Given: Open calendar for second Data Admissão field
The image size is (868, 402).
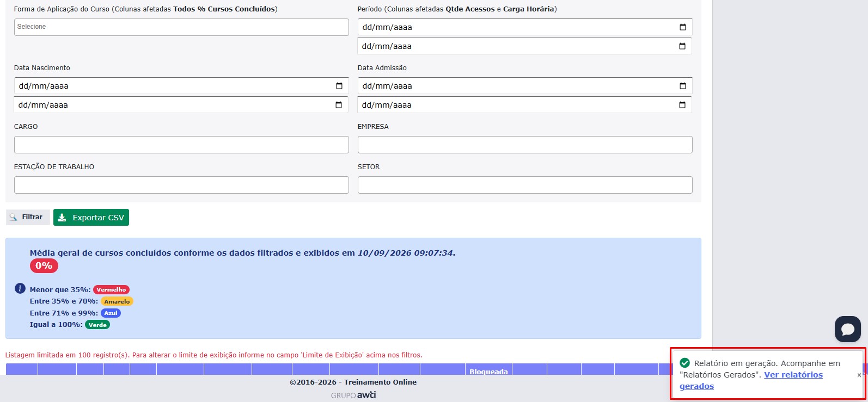Looking at the screenshot, I should 682,105.
